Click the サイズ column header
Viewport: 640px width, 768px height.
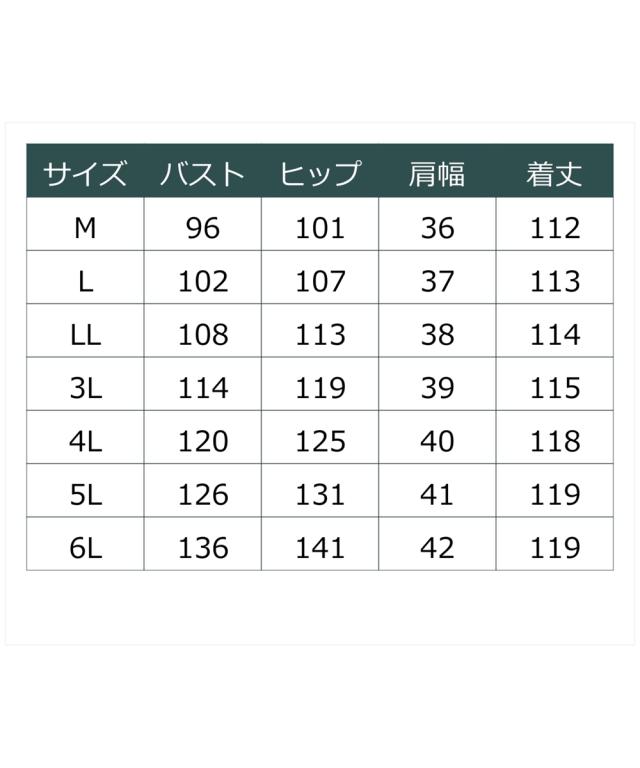tap(85, 174)
